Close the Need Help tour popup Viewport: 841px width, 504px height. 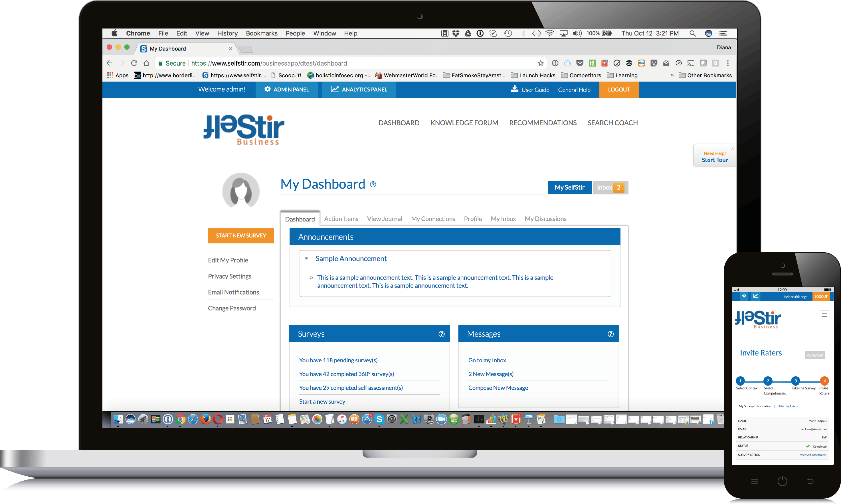pos(732,148)
